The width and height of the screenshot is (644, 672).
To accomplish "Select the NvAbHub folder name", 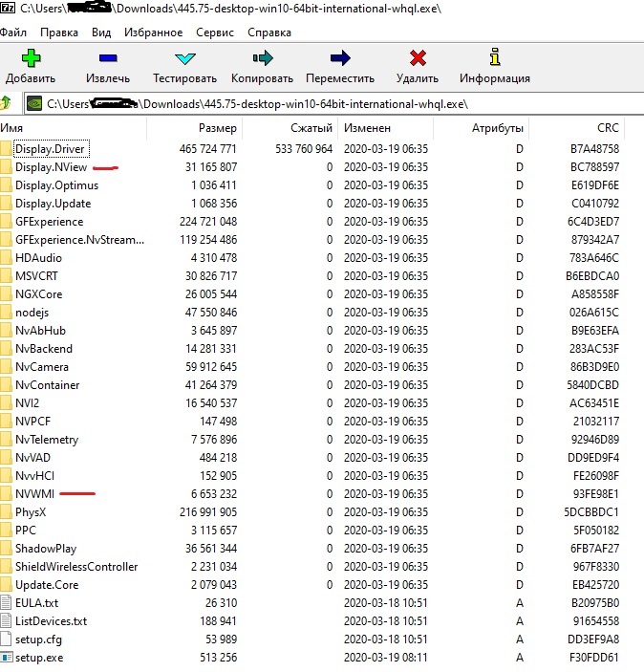I will click(40, 331).
